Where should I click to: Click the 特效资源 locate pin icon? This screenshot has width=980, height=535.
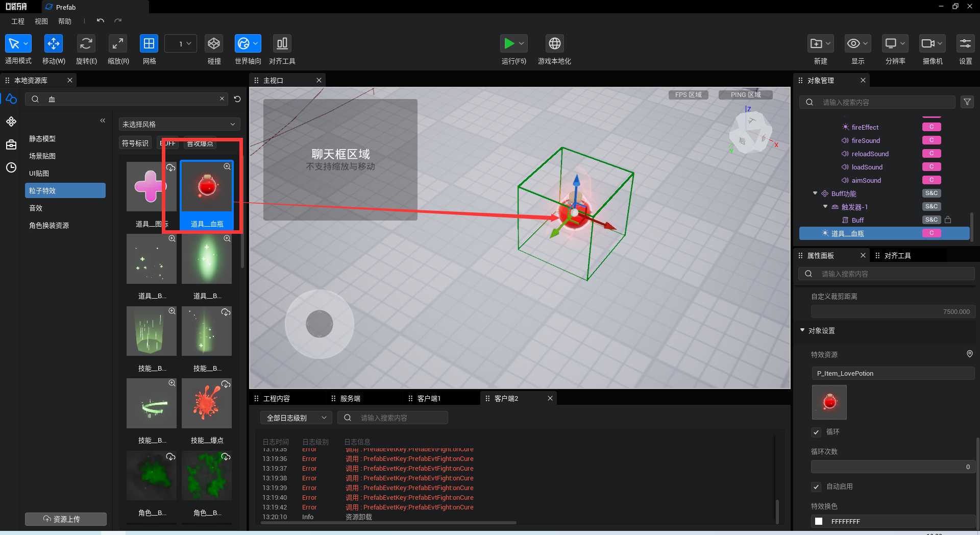[x=970, y=354]
